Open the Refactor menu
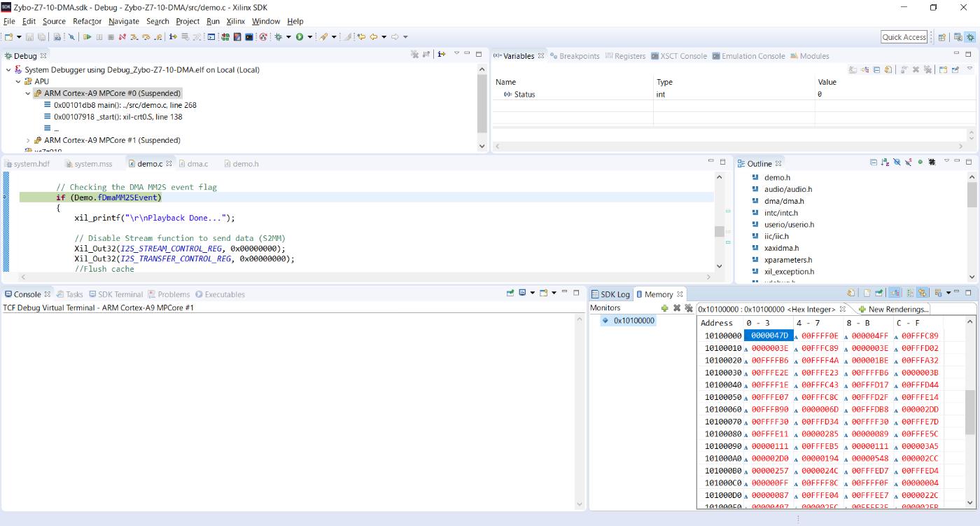 [x=87, y=21]
